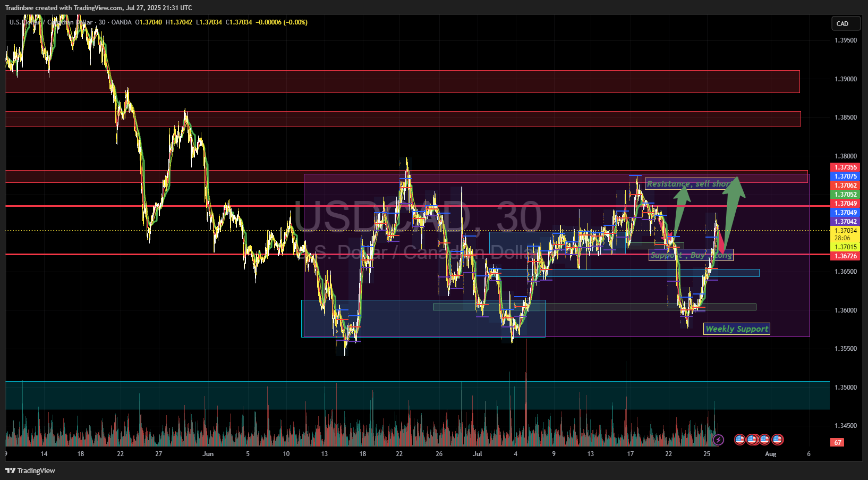Click the H1.37042 high value
Screen dimensions: 868x480
point(179,22)
